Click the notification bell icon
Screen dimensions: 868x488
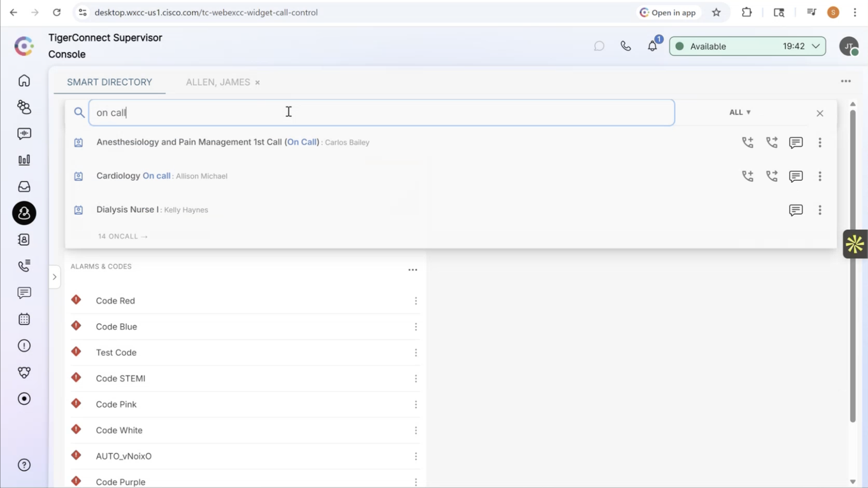pyautogui.click(x=652, y=46)
